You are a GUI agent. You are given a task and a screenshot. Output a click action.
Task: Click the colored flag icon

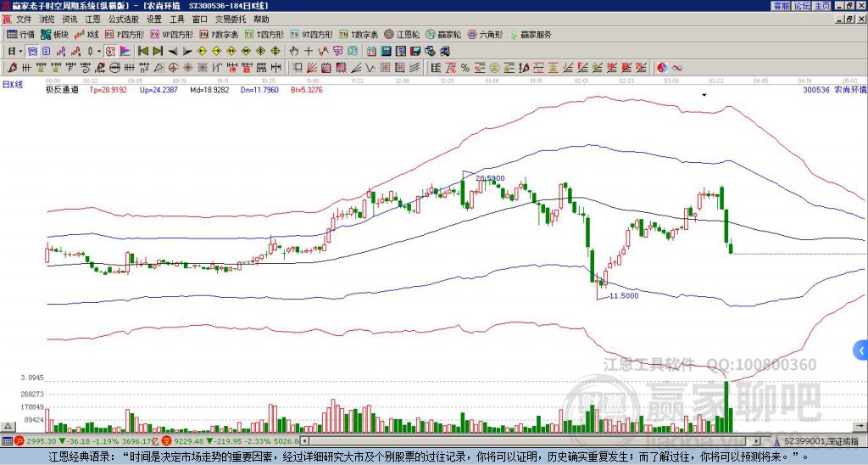click(125, 52)
